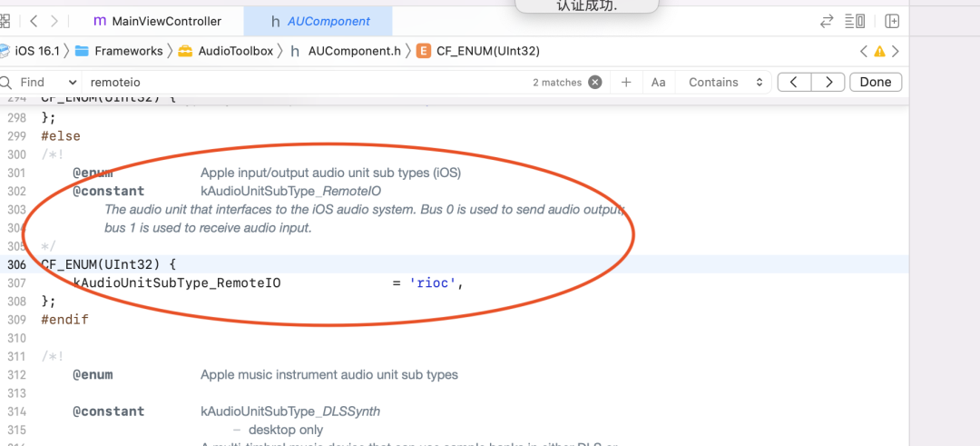Screen dimensions: 980x446
Task: Add a new editor on the right
Action: click(x=892, y=21)
